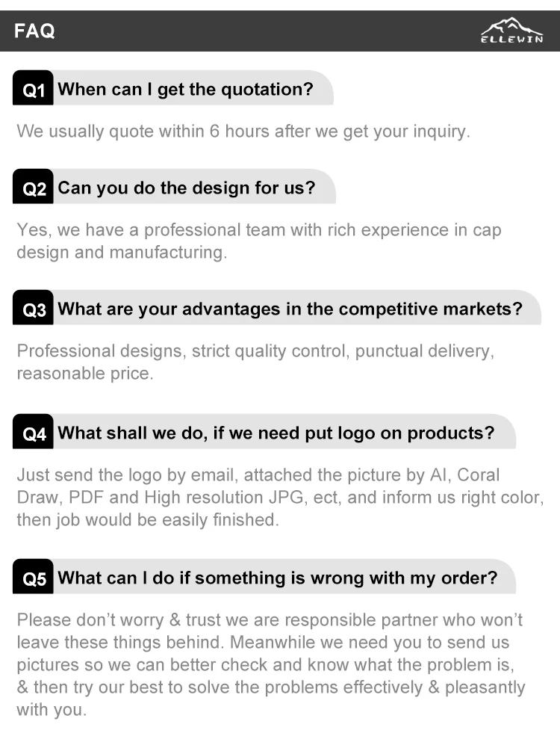Image resolution: width=560 pixels, height=742 pixels.
Task: Click the Q1 black badge
Action: point(34,90)
